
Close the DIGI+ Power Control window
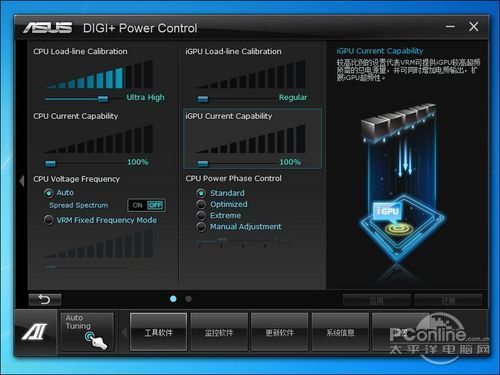[x=474, y=27]
